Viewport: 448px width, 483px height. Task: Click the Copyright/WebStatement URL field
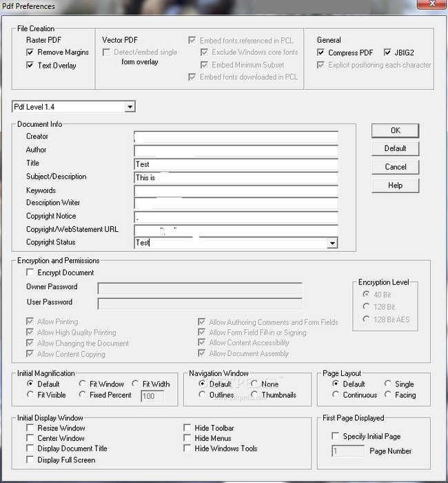(x=236, y=230)
